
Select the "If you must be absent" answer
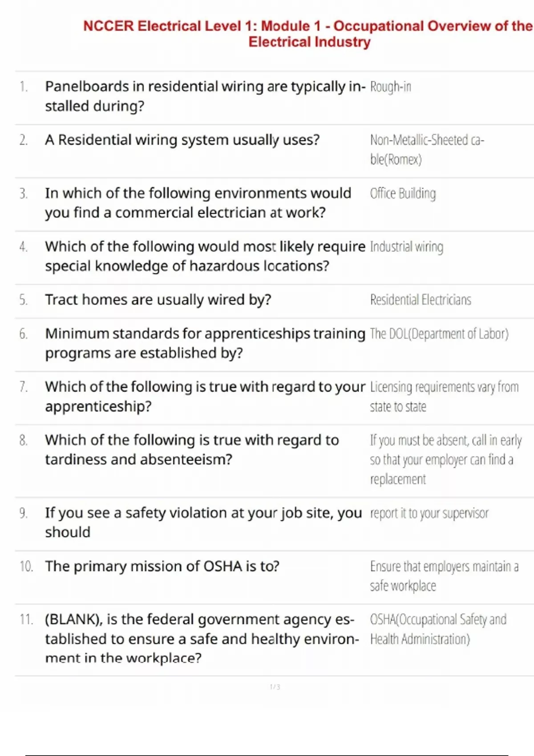(x=445, y=459)
